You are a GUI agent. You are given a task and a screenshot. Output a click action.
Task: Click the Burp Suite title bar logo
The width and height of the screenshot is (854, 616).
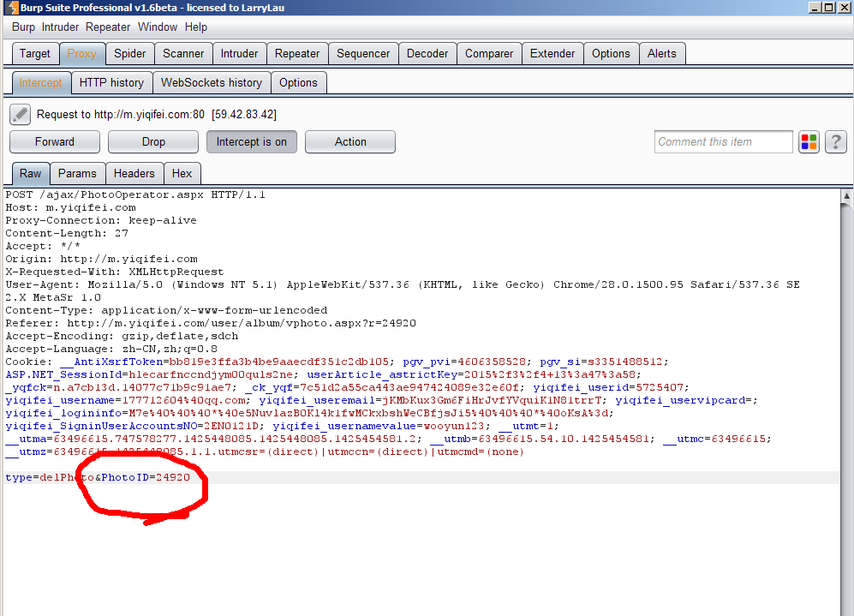(12, 8)
